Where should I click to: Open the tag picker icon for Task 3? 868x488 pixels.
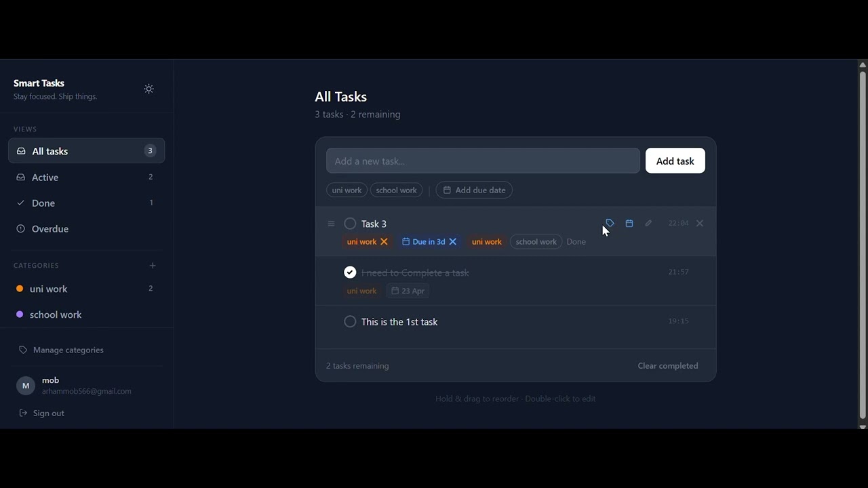click(610, 223)
